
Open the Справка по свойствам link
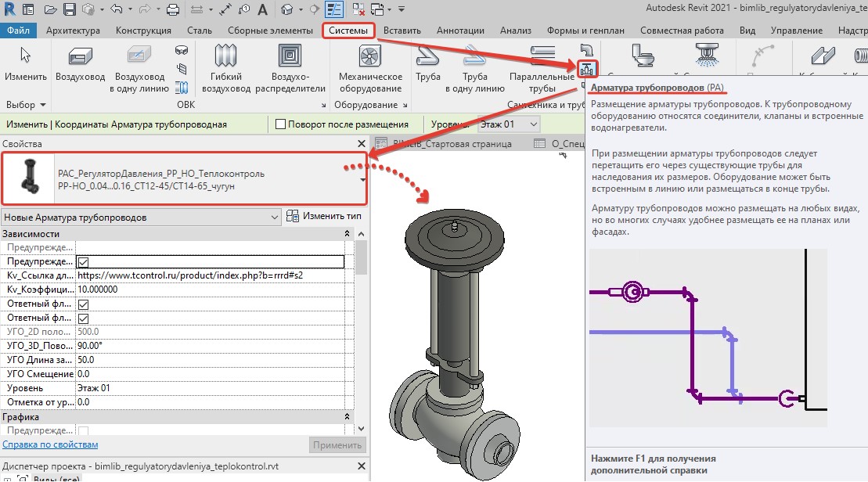(x=50, y=444)
